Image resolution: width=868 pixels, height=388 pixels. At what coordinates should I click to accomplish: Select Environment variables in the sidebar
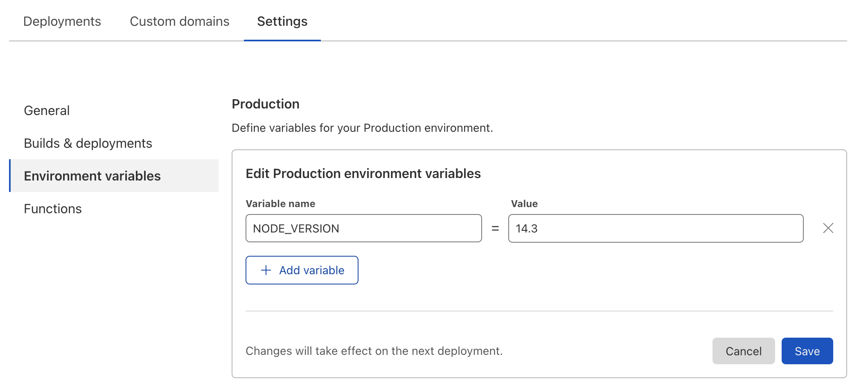coord(92,176)
